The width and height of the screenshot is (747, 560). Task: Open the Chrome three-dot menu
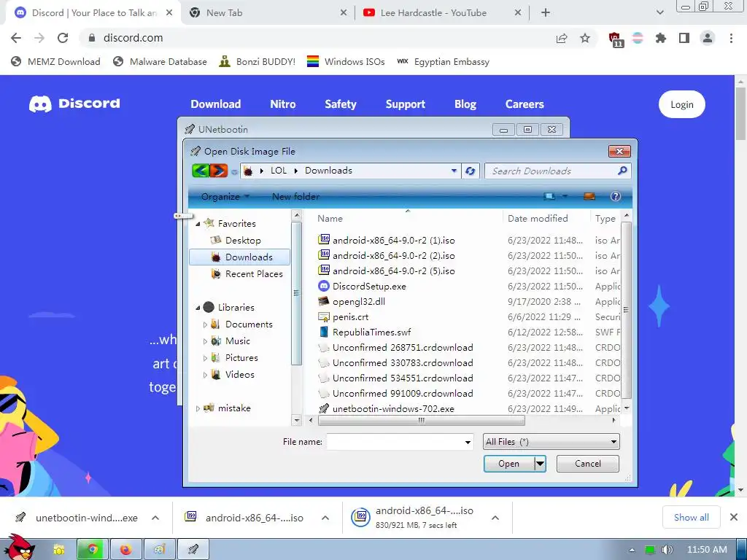pyautogui.click(x=731, y=38)
